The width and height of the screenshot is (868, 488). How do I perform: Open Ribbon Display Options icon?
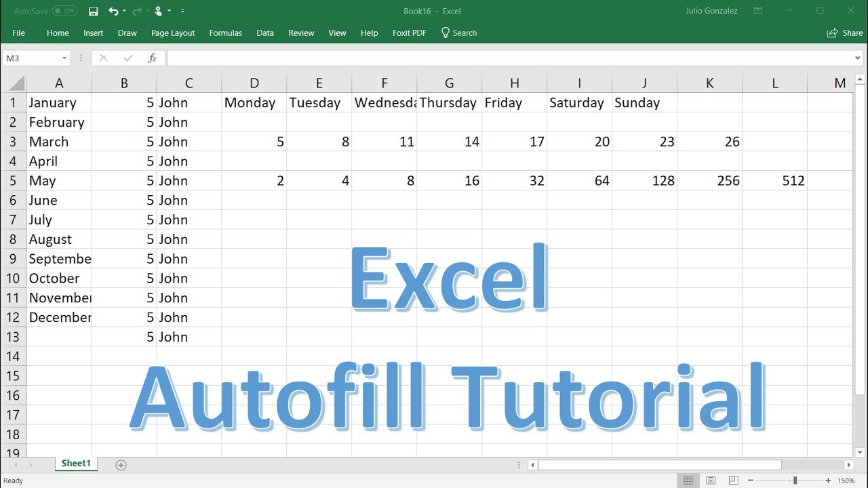758,11
